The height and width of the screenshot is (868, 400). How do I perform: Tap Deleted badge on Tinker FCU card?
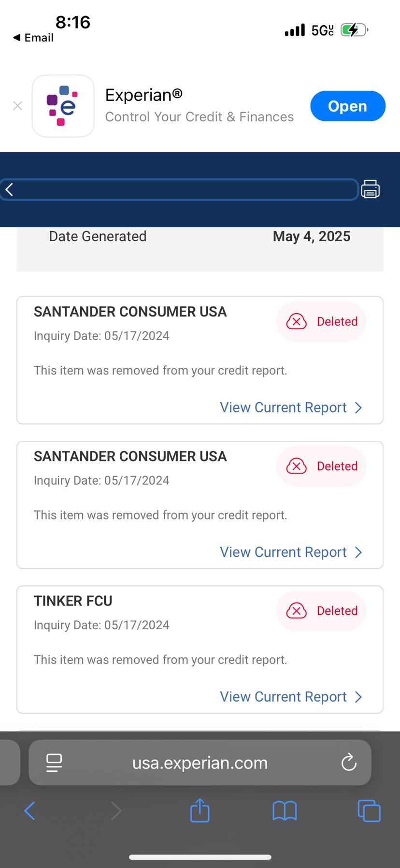321,611
